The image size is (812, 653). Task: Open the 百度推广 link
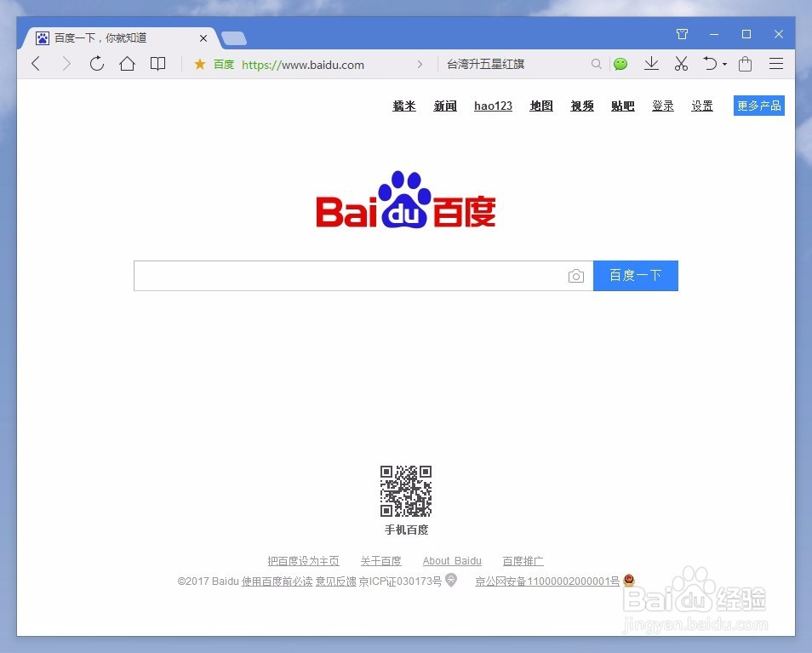pos(523,561)
